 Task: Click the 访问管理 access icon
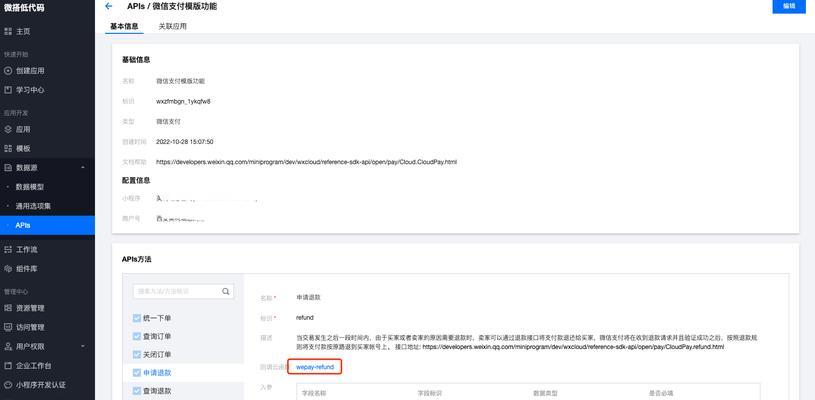(8, 327)
